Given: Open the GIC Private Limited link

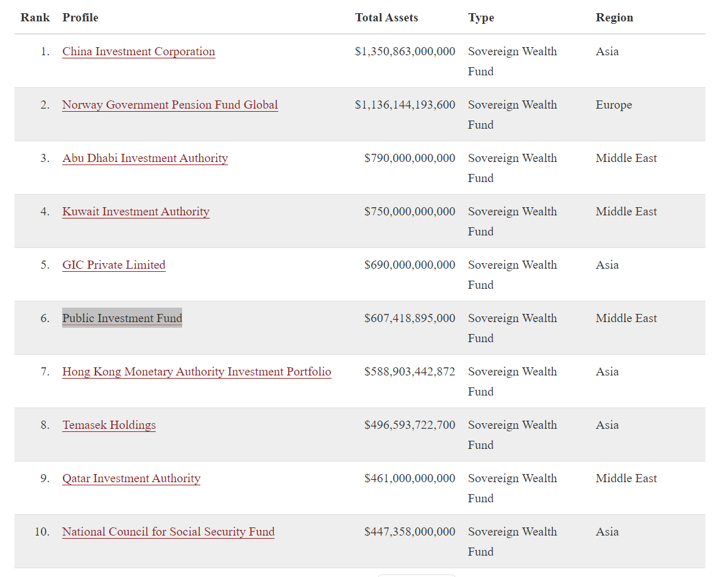Looking at the screenshot, I should [114, 265].
